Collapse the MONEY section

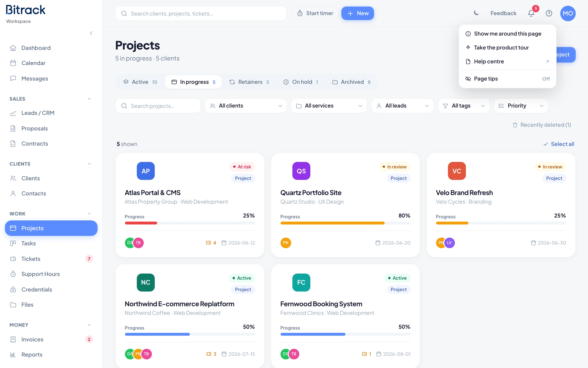click(89, 325)
